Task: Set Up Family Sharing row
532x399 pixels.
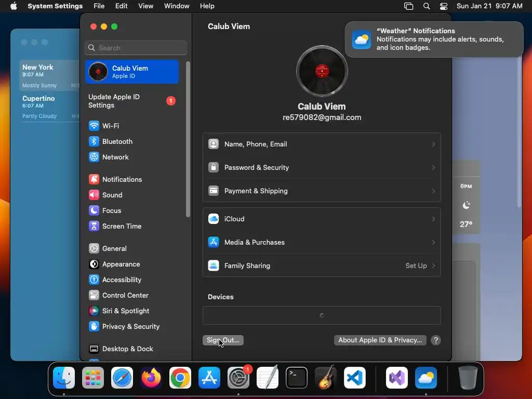Action: tap(322, 265)
